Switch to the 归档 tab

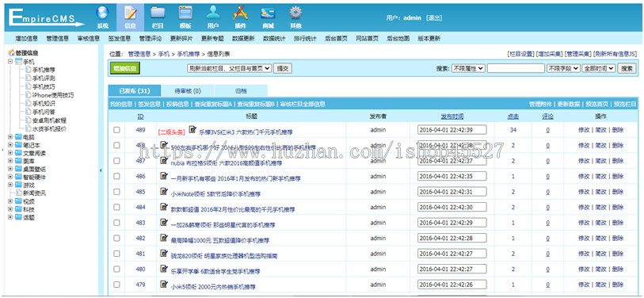click(241, 91)
